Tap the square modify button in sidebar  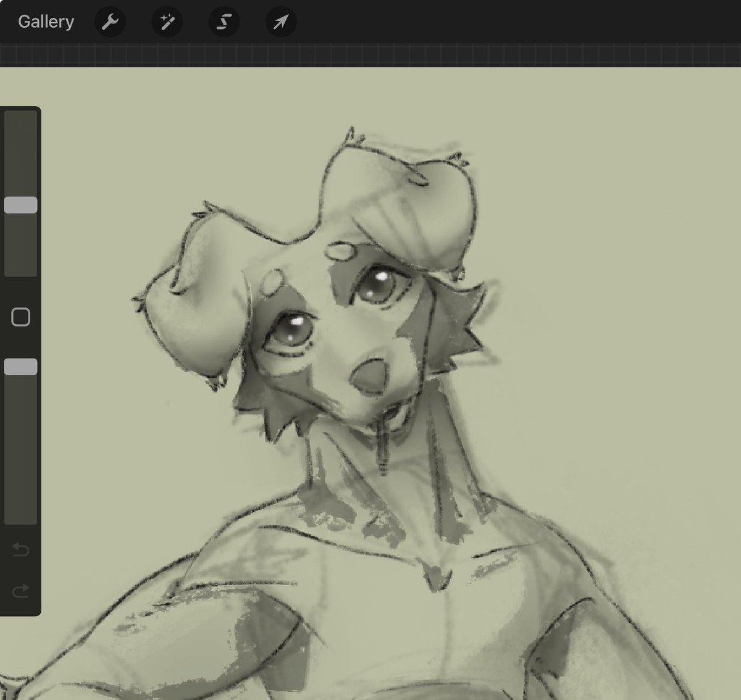click(20, 317)
